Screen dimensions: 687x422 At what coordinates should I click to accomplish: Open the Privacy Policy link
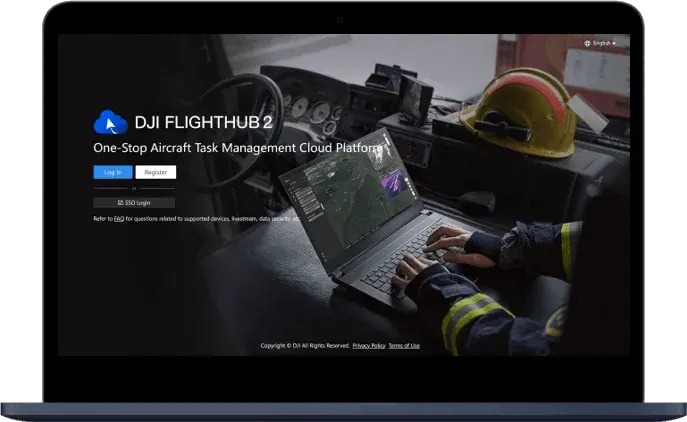point(369,346)
